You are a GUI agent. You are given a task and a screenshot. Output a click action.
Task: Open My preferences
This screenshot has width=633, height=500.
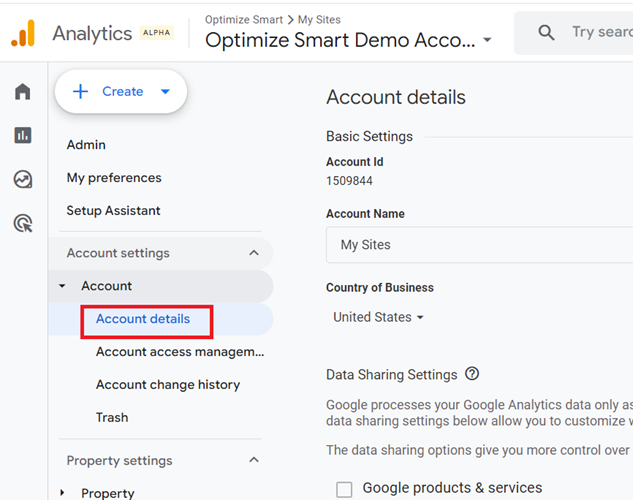[114, 178]
